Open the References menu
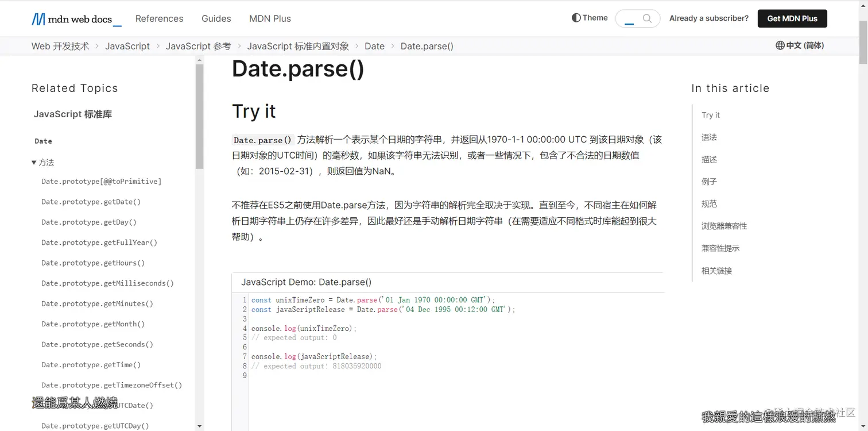Viewport: 868px width, 431px height. click(x=159, y=18)
